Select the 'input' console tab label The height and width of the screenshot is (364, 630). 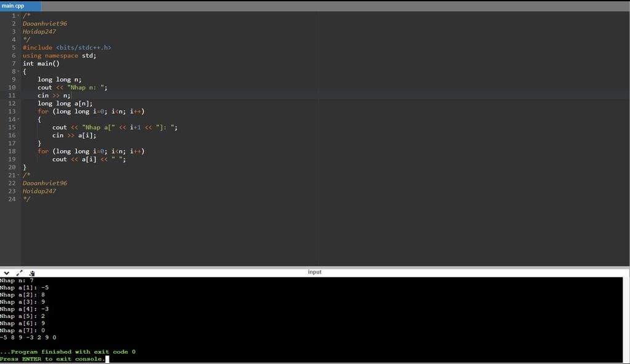(x=314, y=272)
